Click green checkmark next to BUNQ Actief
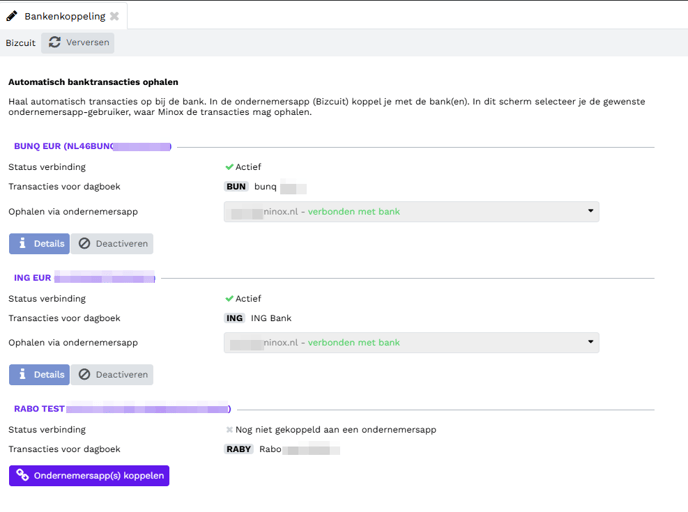 pos(229,167)
